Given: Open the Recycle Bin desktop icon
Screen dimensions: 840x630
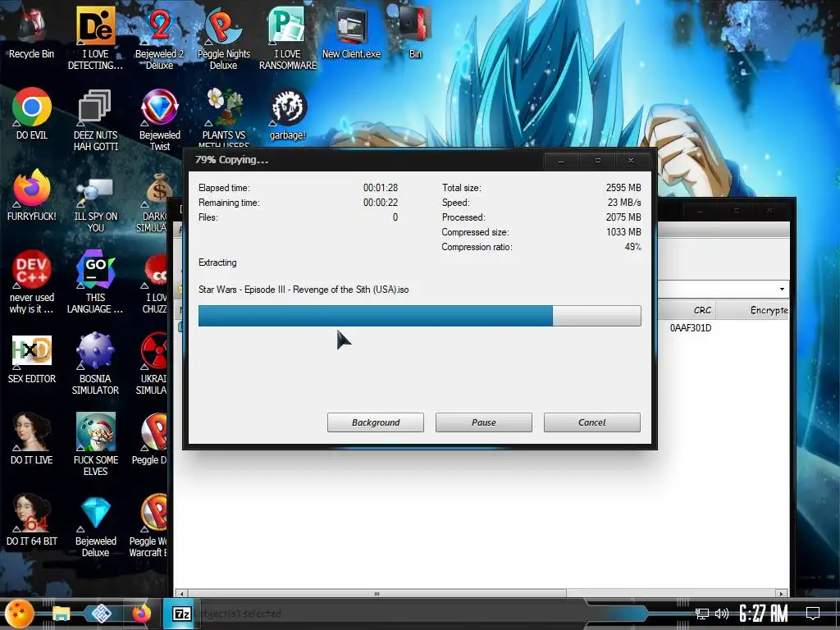Looking at the screenshot, I should point(32,32).
